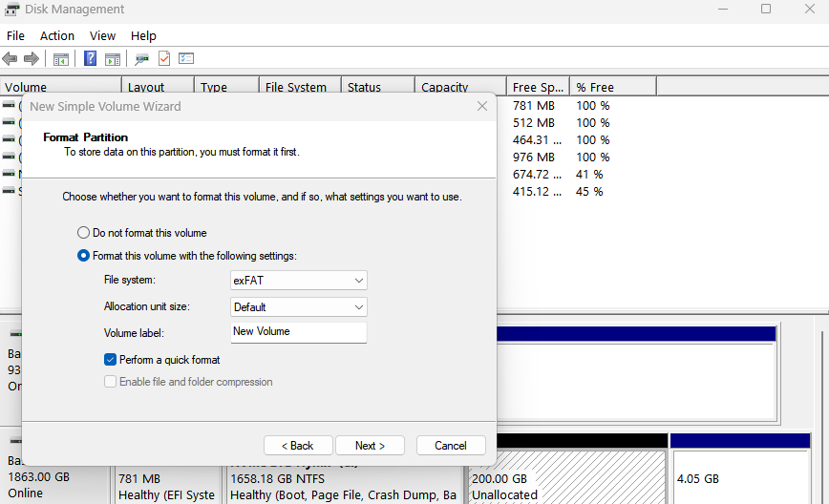Expand the Allocation unit size dropdown
The image size is (829, 504).
(299, 307)
